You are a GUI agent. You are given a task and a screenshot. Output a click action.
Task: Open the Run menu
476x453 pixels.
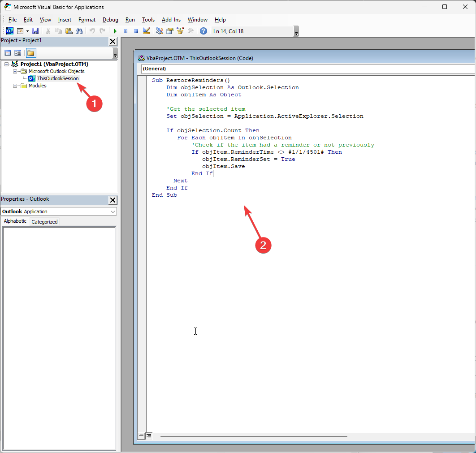point(130,20)
